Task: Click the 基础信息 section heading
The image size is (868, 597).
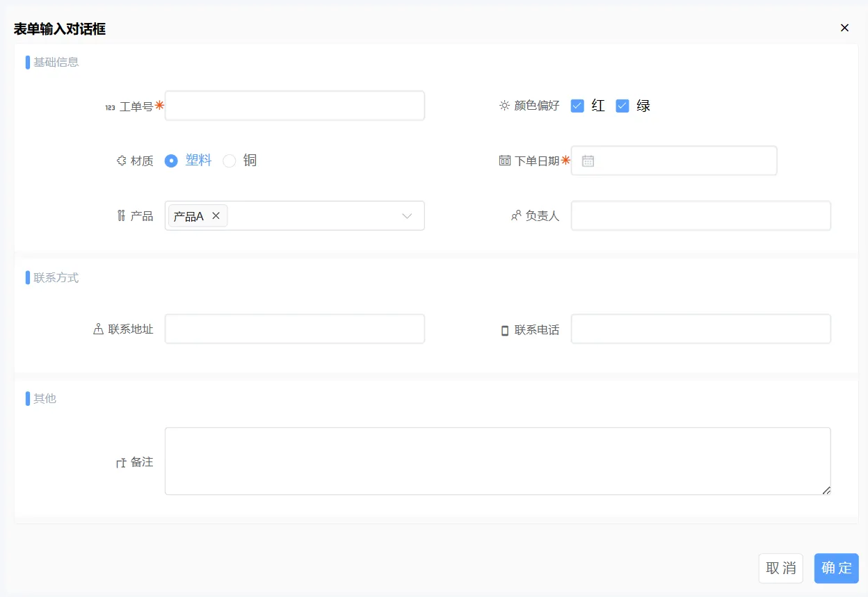Action: click(x=56, y=62)
